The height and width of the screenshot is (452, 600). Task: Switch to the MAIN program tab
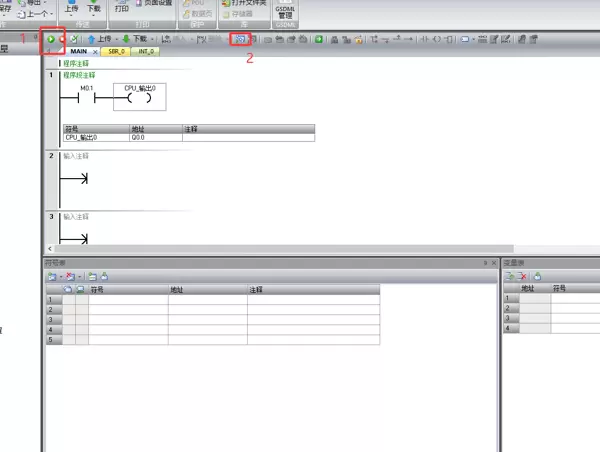(x=79, y=50)
